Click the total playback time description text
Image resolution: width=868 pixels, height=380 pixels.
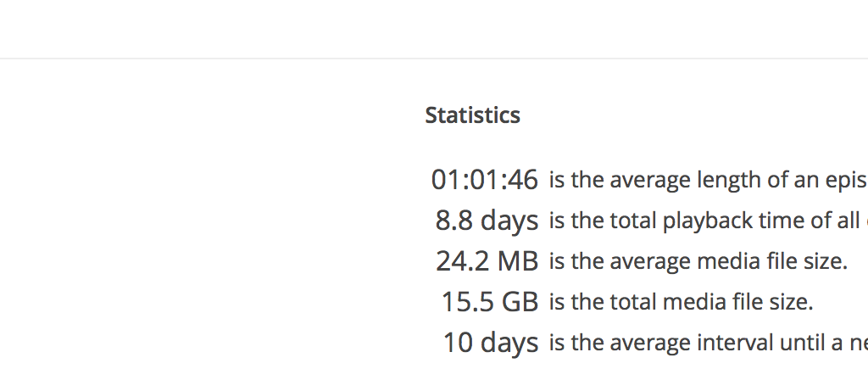tap(707, 221)
